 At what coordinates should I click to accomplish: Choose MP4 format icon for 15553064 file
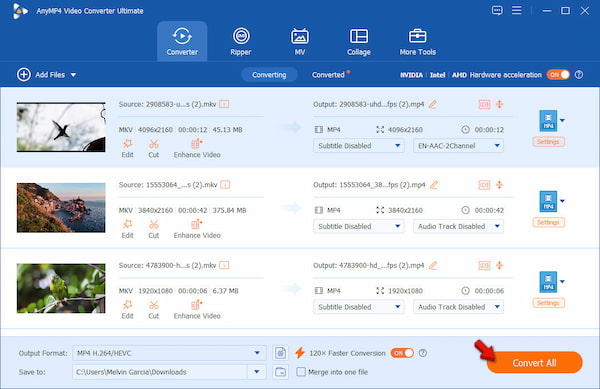(x=548, y=201)
